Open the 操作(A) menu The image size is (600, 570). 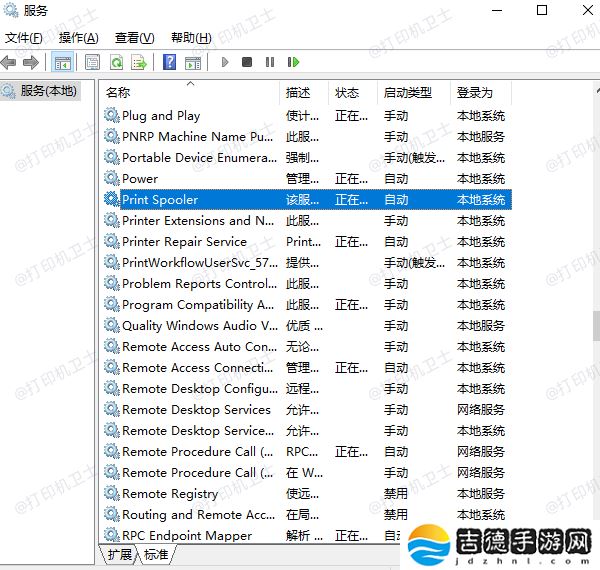[78, 37]
